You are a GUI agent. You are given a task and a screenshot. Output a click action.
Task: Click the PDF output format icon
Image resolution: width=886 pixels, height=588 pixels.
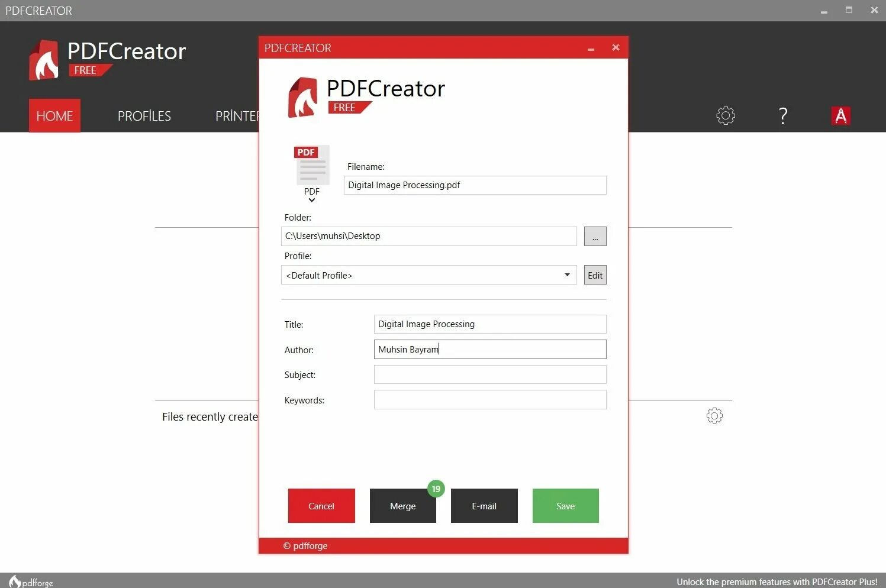pyautogui.click(x=312, y=165)
